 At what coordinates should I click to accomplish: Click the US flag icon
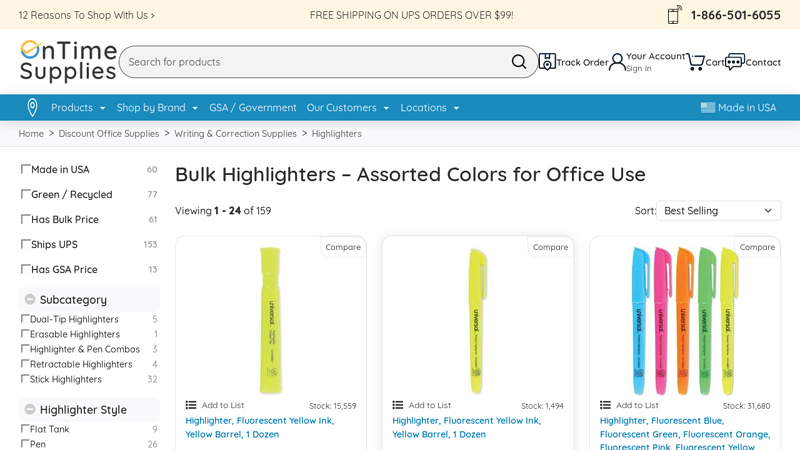[x=708, y=108]
